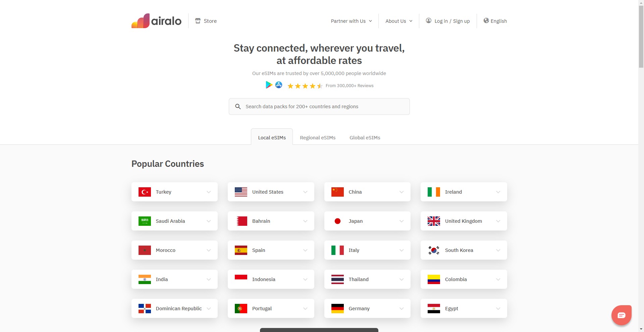This screenshot has width=644, height=332.
Task: Click the South Korea flag icon
Action: 434,250
